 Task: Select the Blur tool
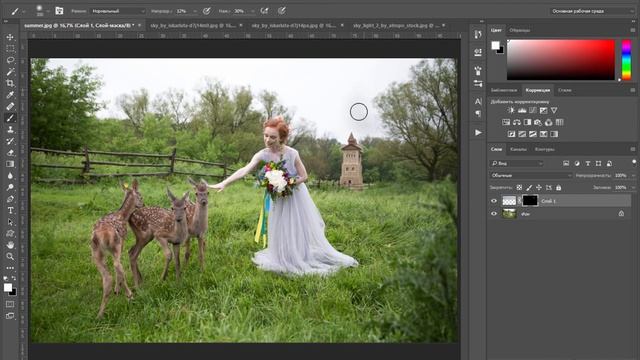coord(10,176)
